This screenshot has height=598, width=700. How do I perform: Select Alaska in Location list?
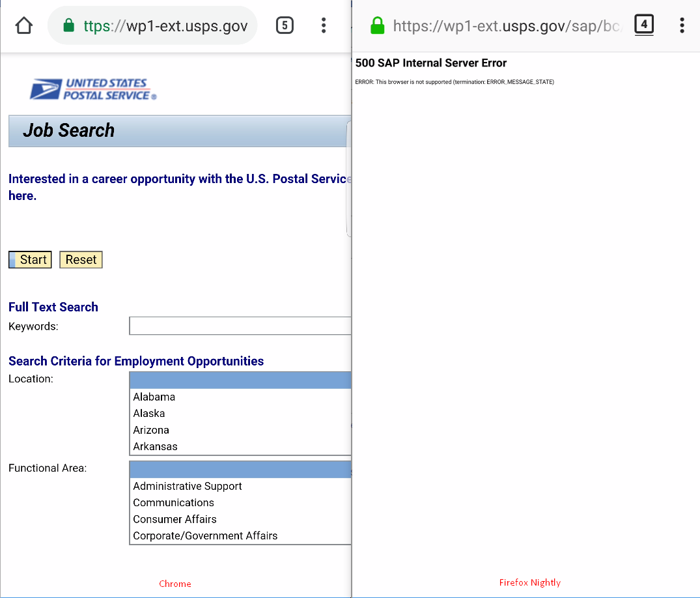240,413
